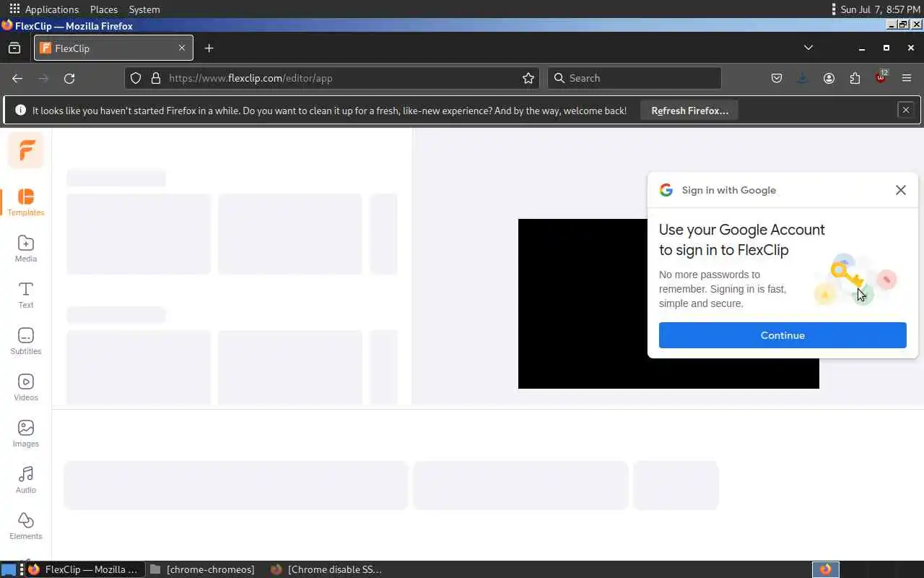This screenshot has width=924, height=578.
Task: Click the shield tracking protection icon
Action: (136, 78)
